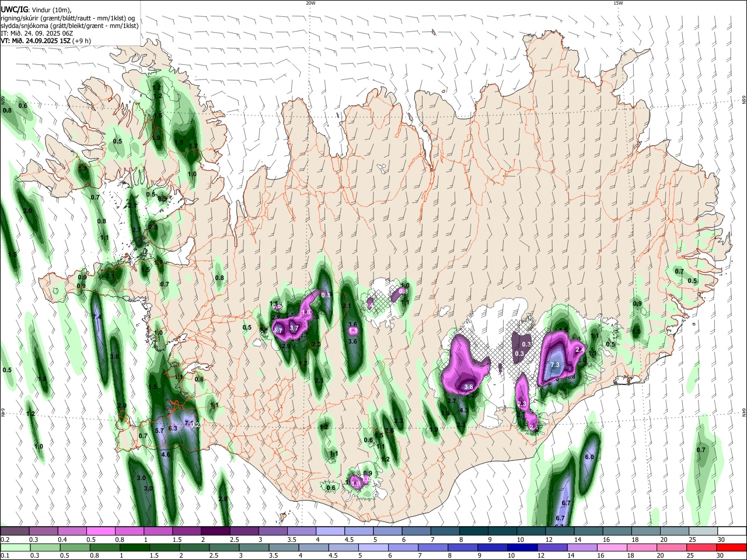
Task: Click the 6.0 precipitation value offshore
Action: click(589, 457)
